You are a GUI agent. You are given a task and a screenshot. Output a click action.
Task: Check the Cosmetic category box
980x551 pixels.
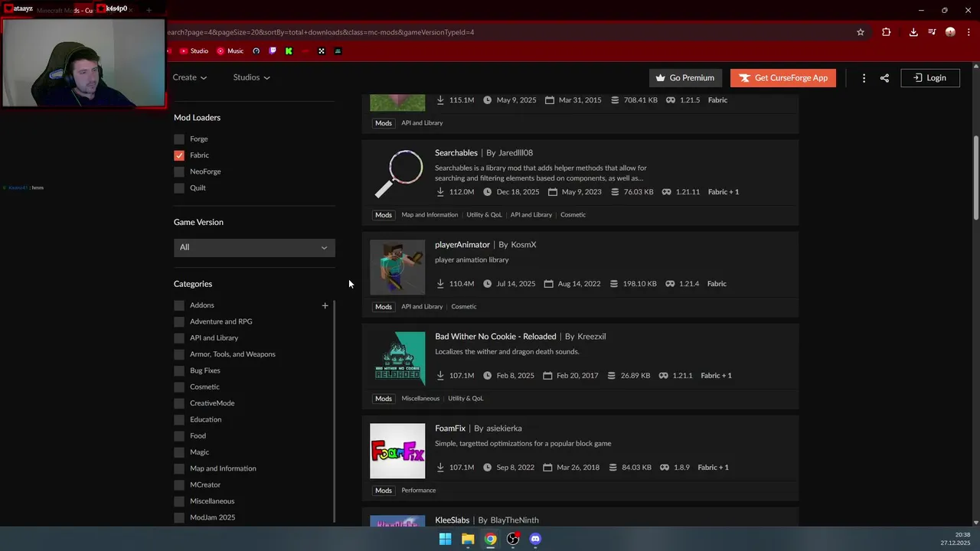[179, 386]
